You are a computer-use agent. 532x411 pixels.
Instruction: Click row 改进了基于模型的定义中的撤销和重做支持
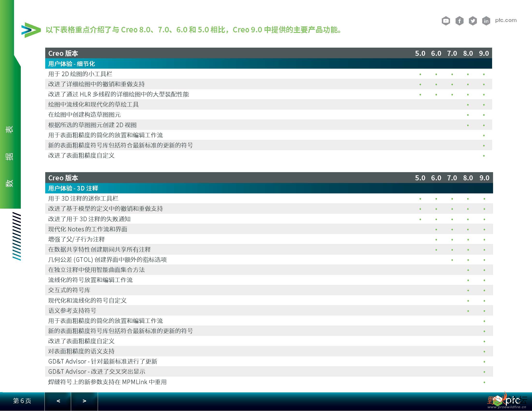269,209
